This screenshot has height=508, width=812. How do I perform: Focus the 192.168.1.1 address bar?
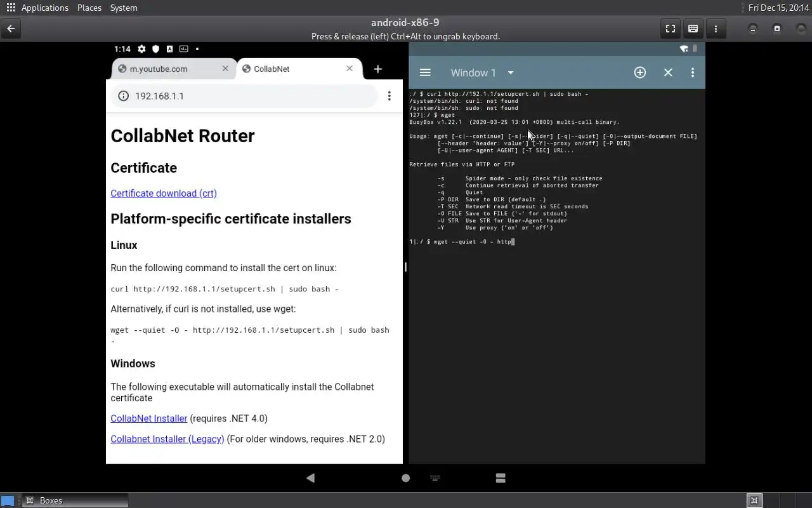(x=244, y=96)
